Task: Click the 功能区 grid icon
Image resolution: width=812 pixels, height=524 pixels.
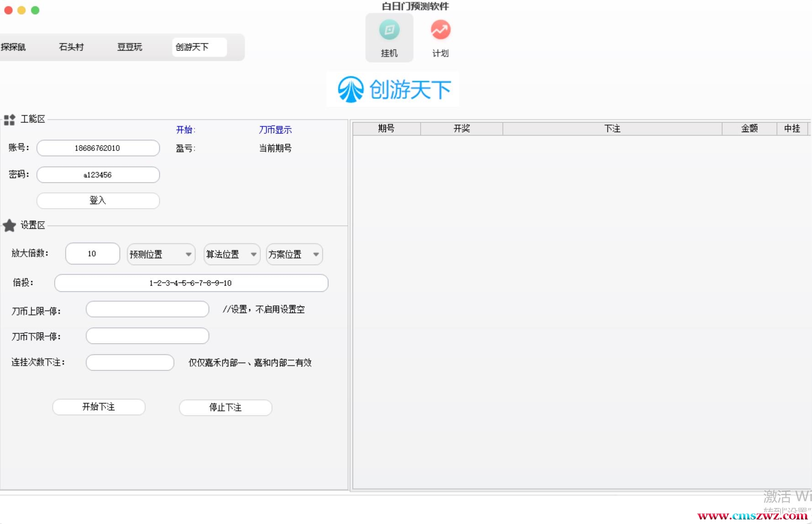Action: click(10, 120)
